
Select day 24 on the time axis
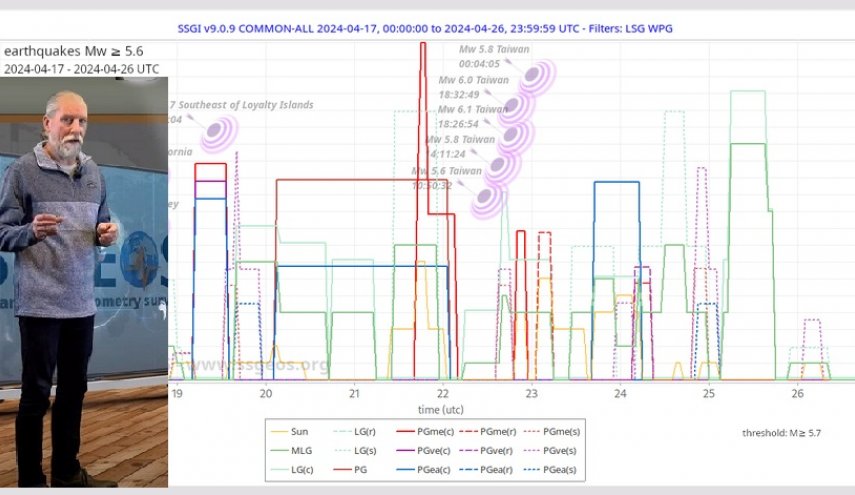tap(620, 393)
